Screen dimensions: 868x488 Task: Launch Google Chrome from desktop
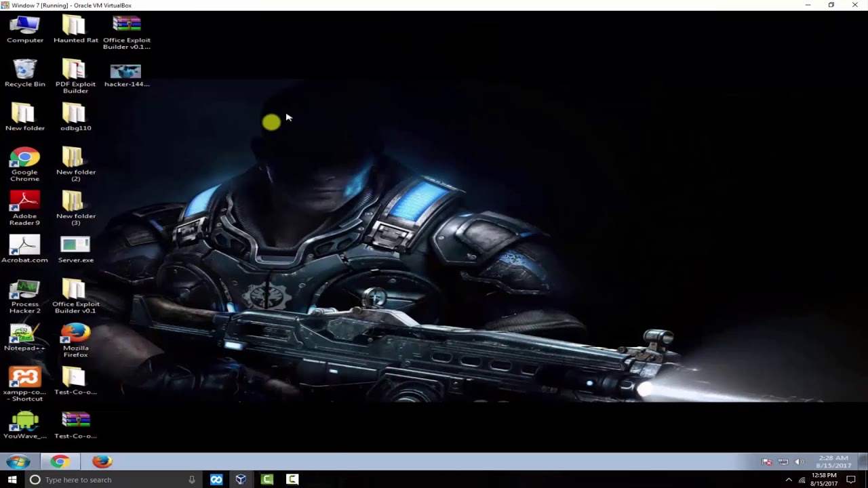pos(24,165)
